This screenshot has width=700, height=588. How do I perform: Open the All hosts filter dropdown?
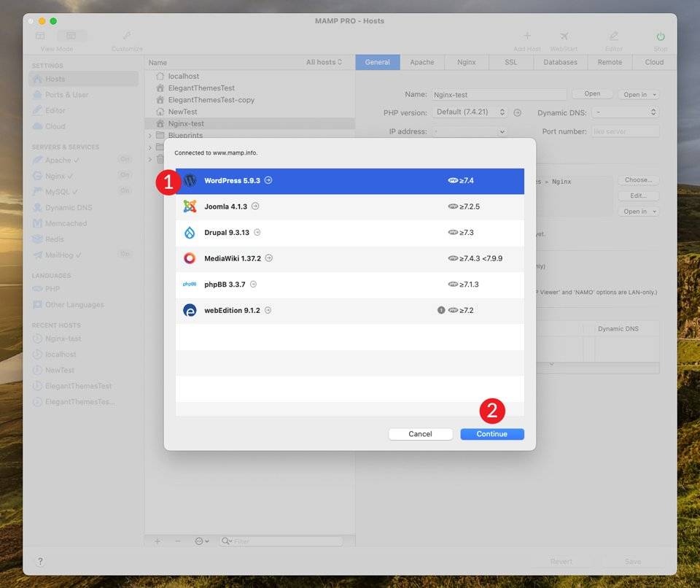(x=324, y=62)
